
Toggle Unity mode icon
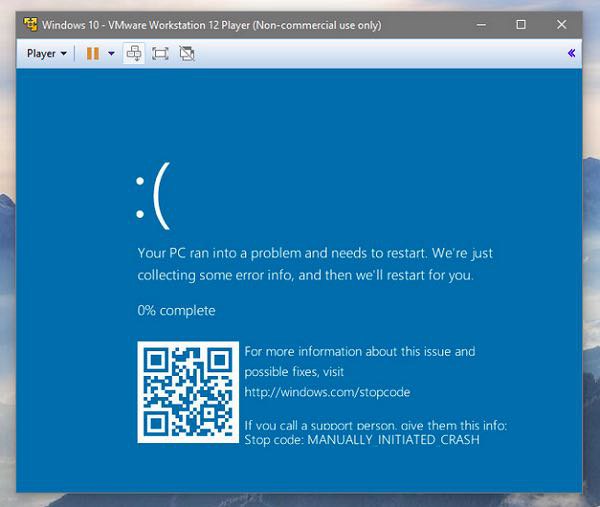click(187, 54)
